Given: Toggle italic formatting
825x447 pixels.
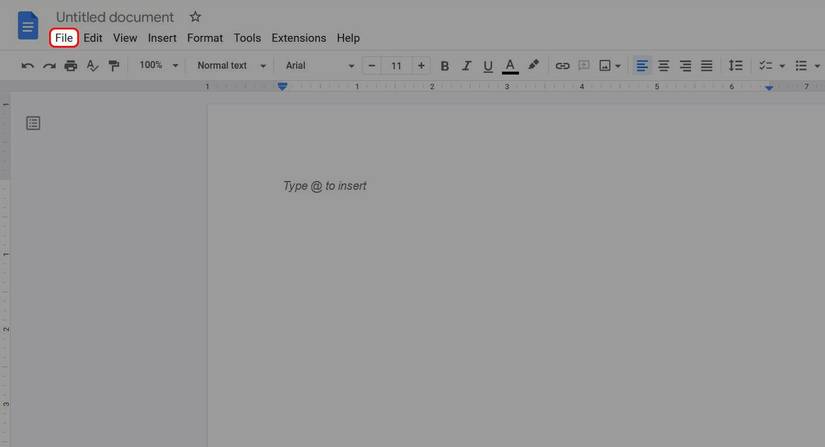Looking at the screenshot, I should coord(466,66).
